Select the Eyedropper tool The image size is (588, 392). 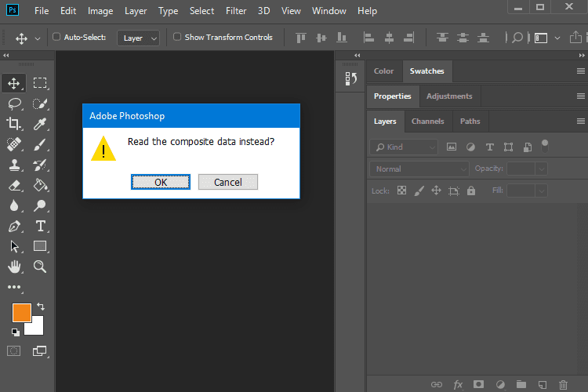(40, 124)
